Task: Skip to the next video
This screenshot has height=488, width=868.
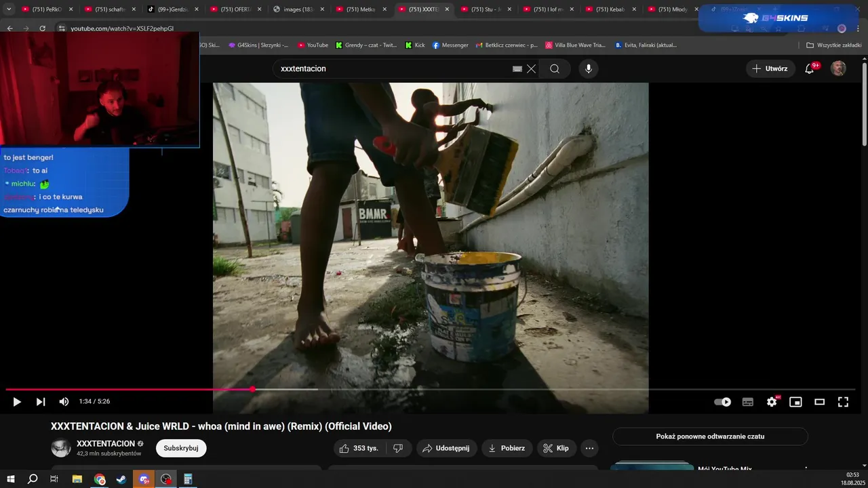Action: pyautogui.click(x=41, y=402)
